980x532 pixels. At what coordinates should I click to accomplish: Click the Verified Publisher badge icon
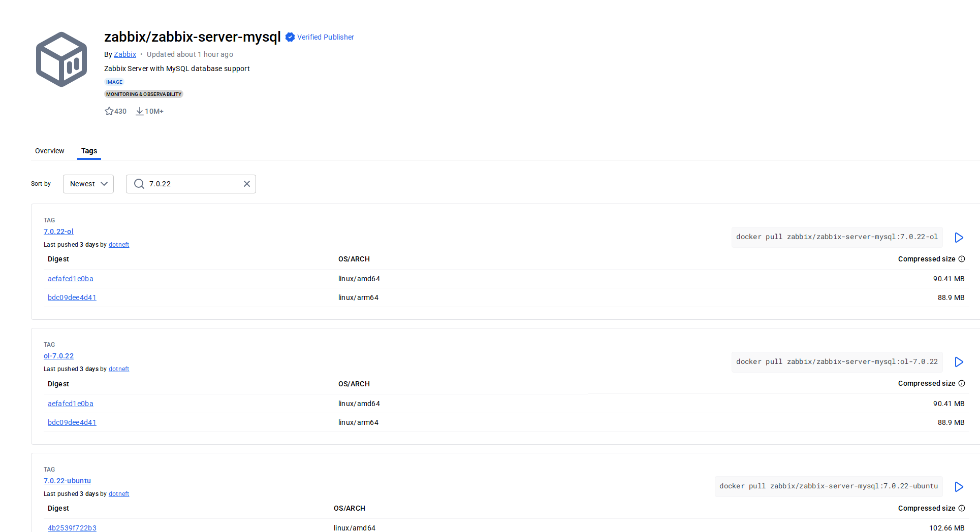[x=290, y=37]
